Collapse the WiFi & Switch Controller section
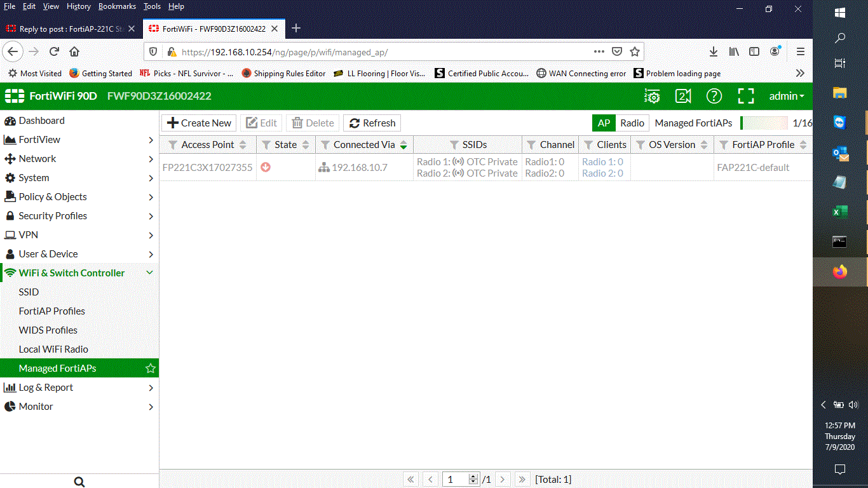 coord(79,273)
